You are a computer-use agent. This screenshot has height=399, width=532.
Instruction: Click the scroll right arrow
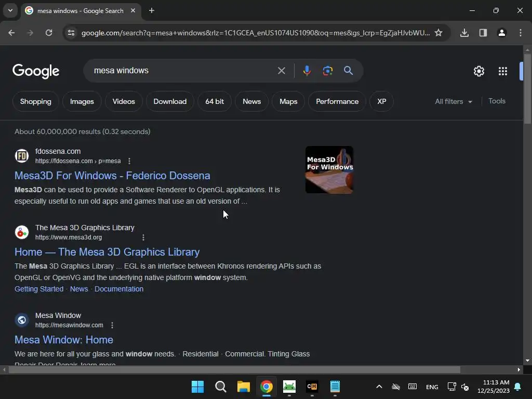pos(519,369)
